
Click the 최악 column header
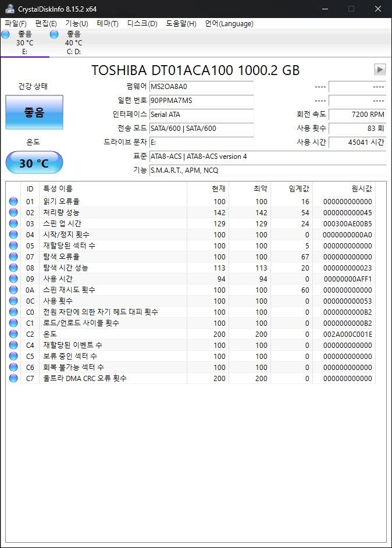pos(250,188)
